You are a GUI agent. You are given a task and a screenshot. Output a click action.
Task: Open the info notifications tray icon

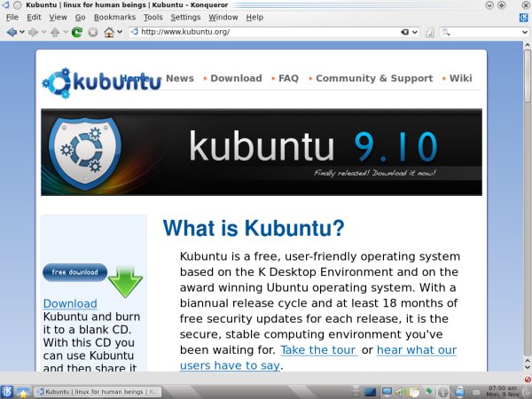click(x=442, y=392)
